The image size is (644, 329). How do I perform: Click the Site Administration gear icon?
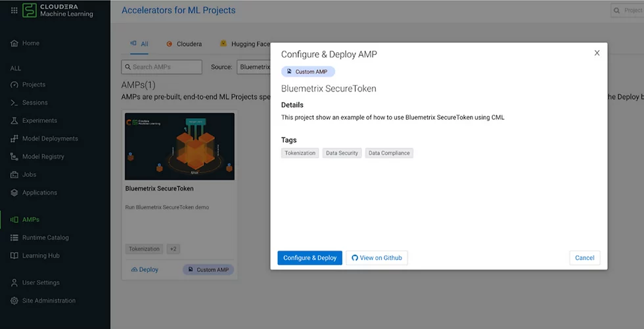(x=14, y=301)
